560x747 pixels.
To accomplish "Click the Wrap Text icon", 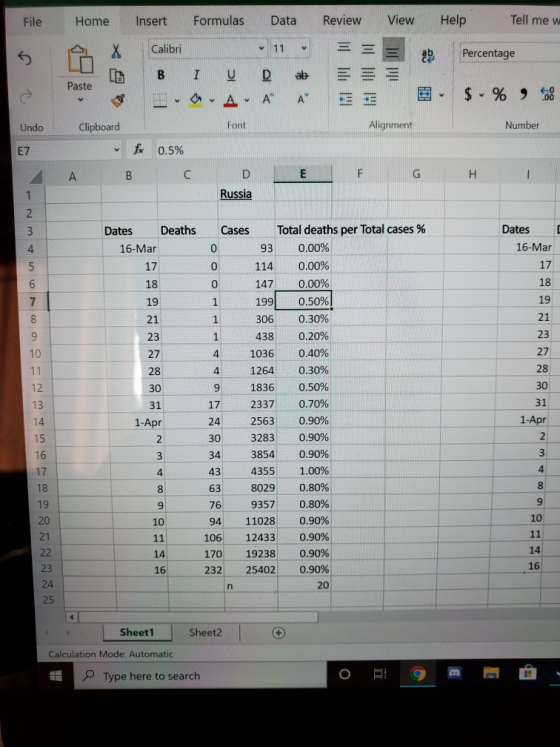I will (428, 55).
